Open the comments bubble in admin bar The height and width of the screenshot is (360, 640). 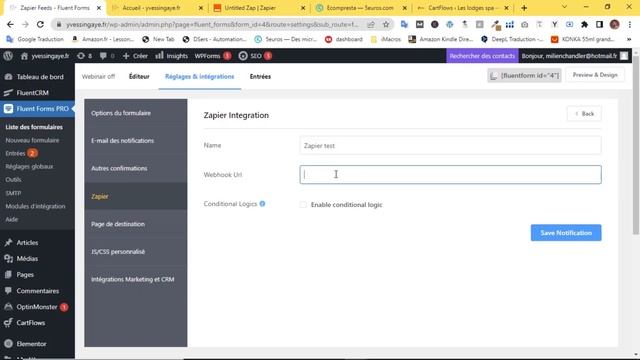tap(107, 56)
